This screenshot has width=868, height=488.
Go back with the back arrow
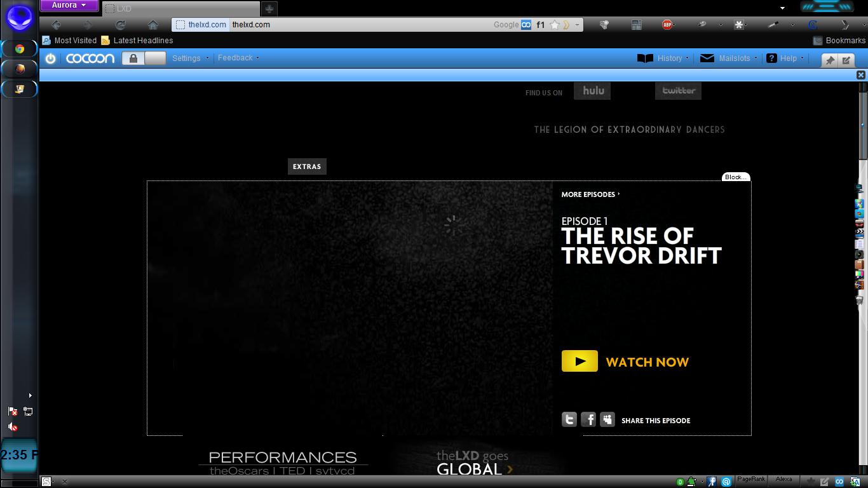coord(57,25)
